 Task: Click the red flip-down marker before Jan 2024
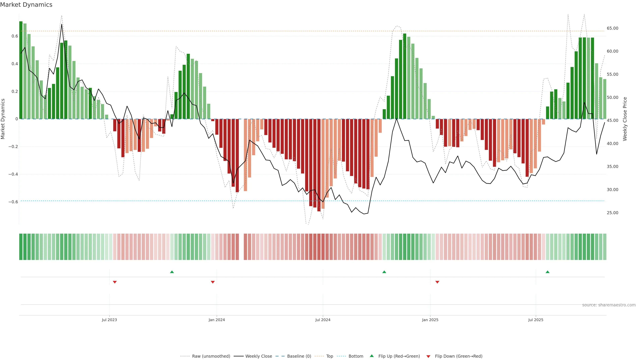pos(213,282)
